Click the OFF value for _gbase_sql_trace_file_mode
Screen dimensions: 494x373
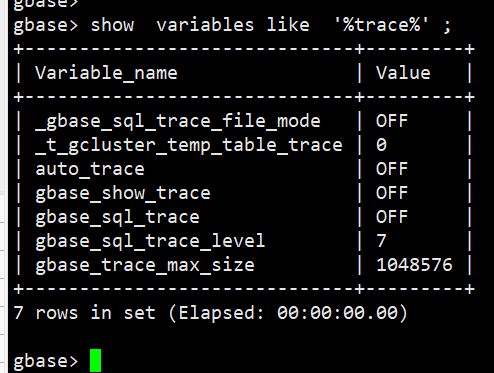point(392,121)
